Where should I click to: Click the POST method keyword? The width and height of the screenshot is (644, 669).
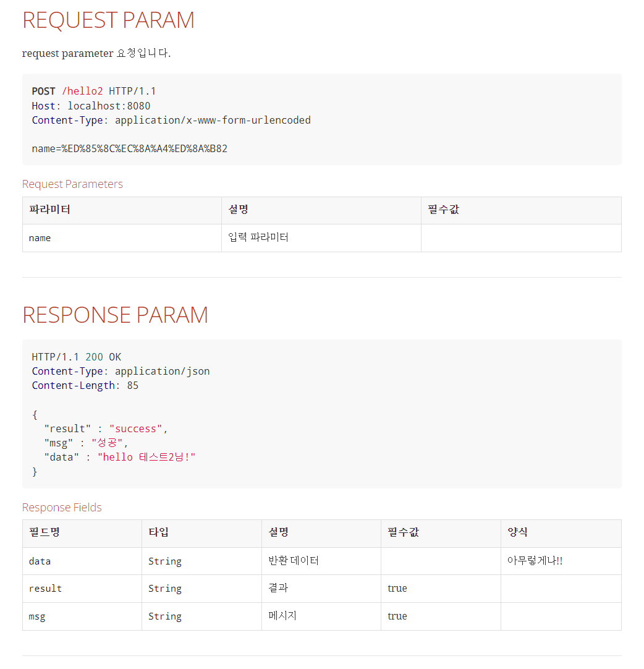coord(43,92)
